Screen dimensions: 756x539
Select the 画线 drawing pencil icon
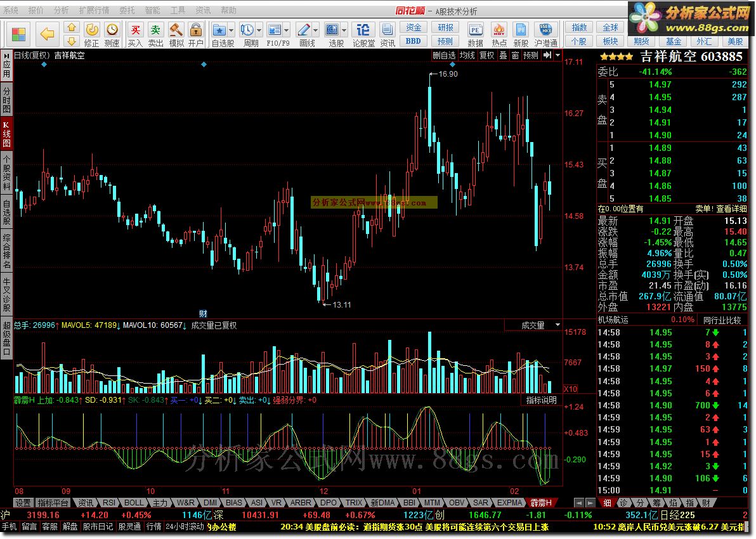coord(304,30)
